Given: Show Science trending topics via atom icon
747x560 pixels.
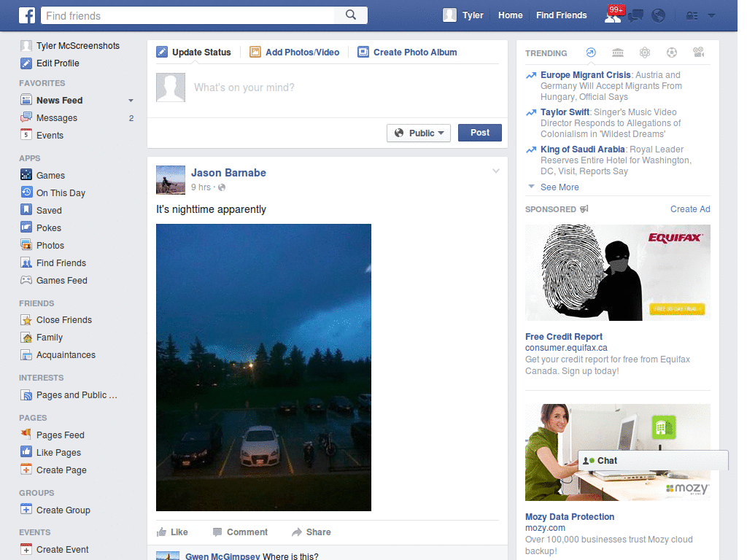Looking at the screenshot, I should tap(645, 52).
